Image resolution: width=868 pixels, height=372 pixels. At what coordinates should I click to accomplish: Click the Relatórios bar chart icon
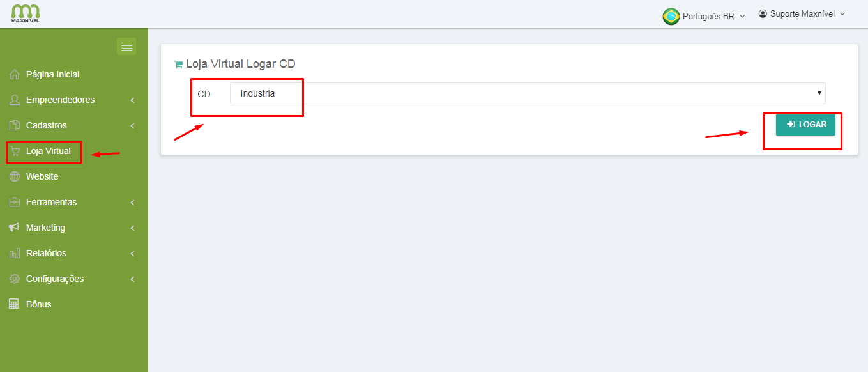pos(15,254)
